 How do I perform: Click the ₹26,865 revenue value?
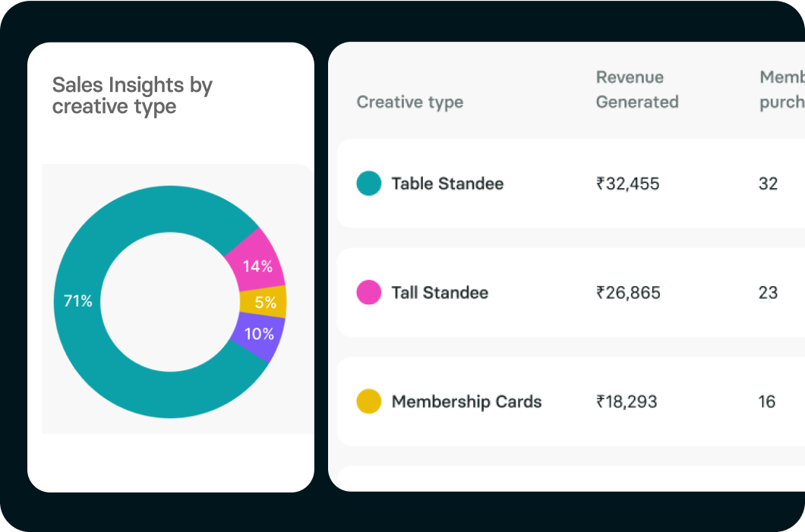(x=628, y=293)
